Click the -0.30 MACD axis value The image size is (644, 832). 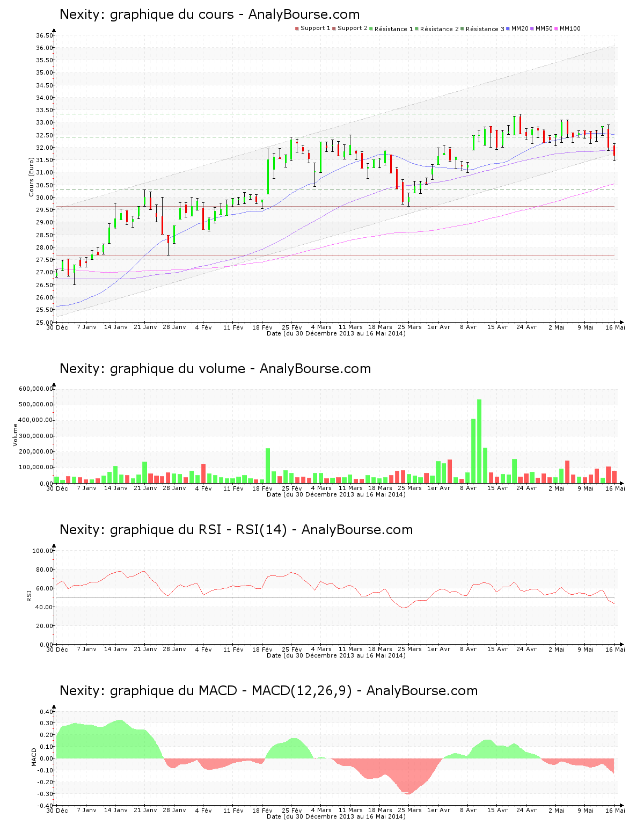click(45, 794)
